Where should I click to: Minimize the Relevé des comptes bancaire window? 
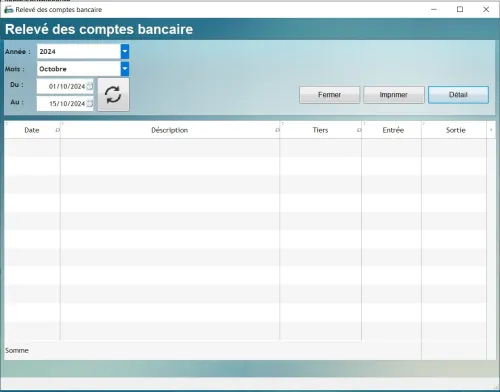434,9
